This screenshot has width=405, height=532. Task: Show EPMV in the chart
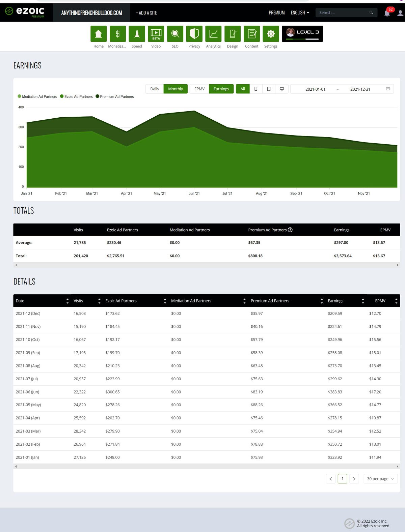[x=199, y=89]
